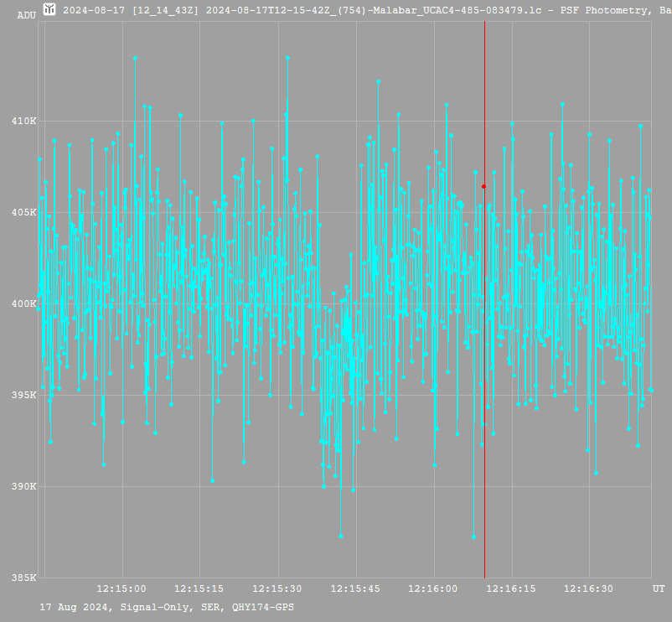Click the 12:15:00 time axis label
Viewport: 672px width, 622px height.
[121, 588]
